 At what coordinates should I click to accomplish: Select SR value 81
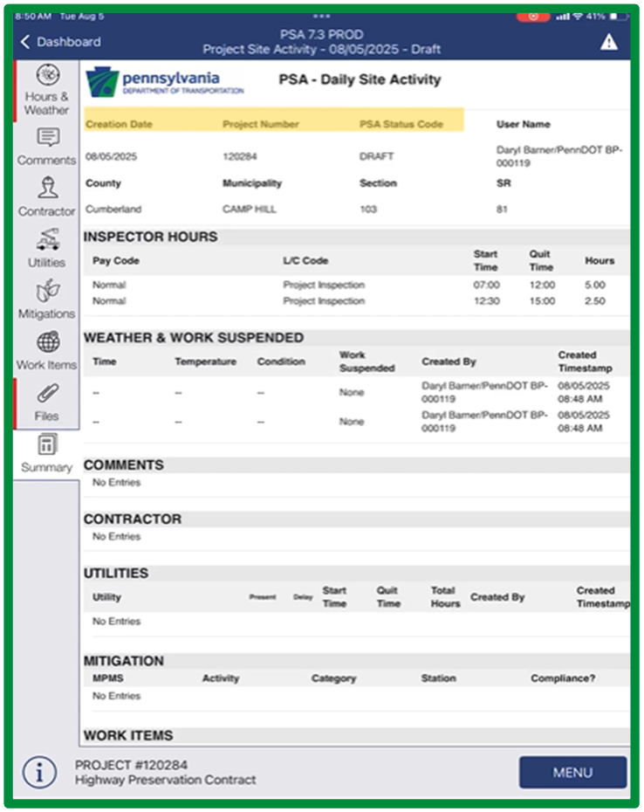coord(502,210)
